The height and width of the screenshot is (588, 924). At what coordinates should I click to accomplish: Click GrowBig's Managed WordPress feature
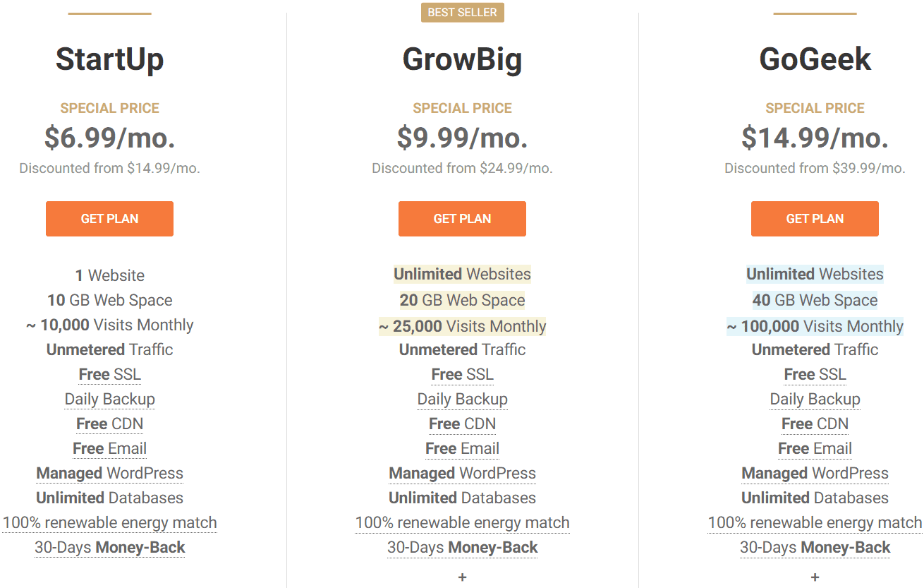click(462, 473)
